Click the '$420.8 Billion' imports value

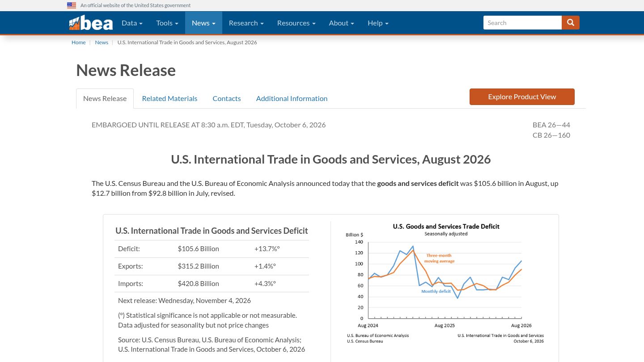pos(198,283)
